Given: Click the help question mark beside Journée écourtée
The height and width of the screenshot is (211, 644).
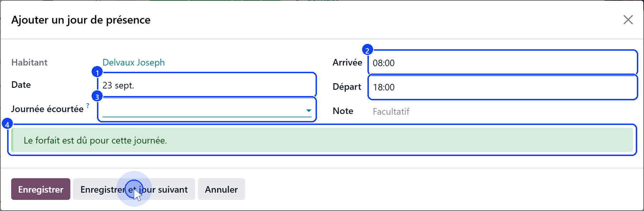Looking at the screenshot, I should pyautogui.click(x=88, y=106).
